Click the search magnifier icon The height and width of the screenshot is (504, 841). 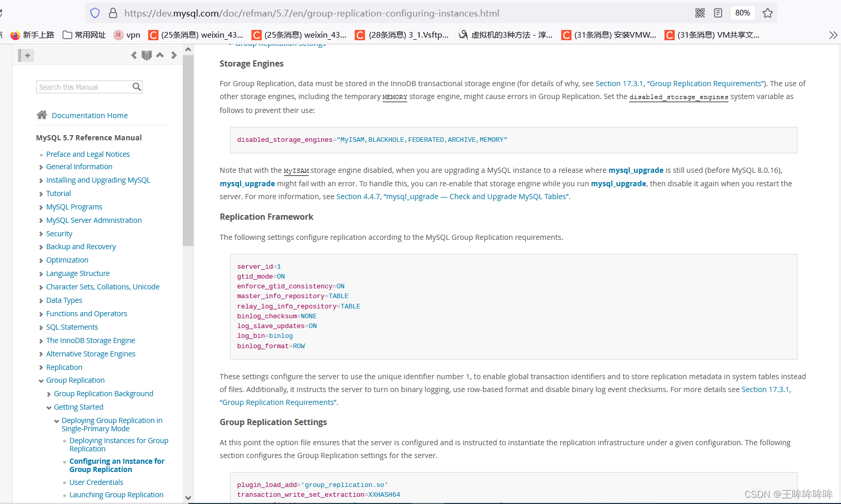[136, 87]
